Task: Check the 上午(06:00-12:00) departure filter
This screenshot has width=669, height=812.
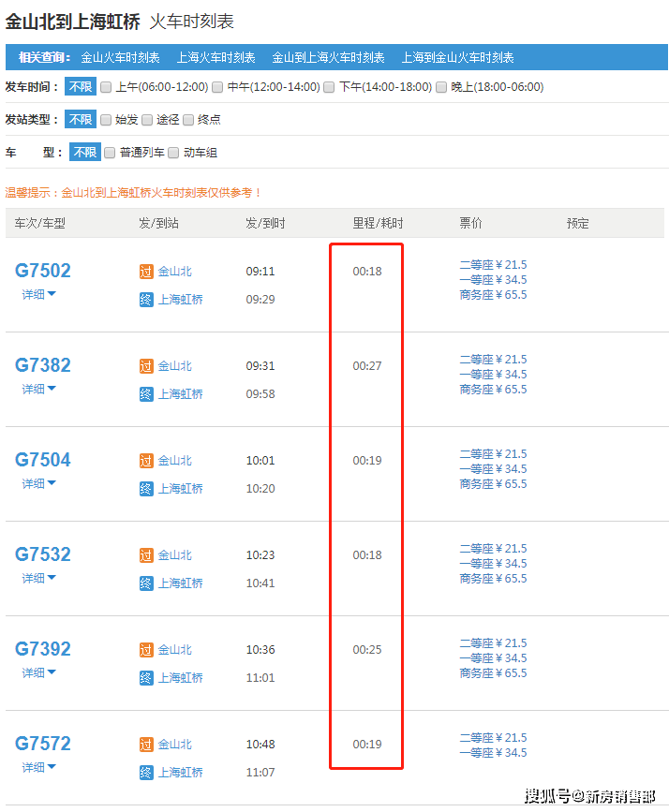Action: [106, 87]
